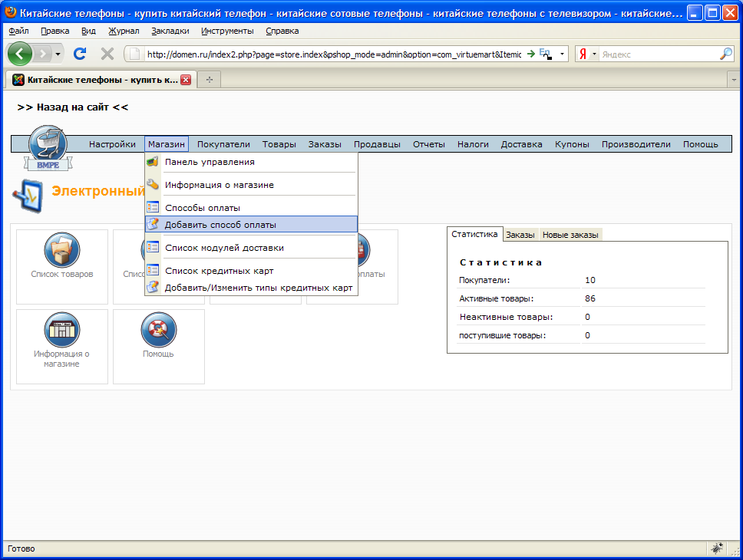
Task: Open the history dropdown beside navigation arrows
Action: point(58,54)
